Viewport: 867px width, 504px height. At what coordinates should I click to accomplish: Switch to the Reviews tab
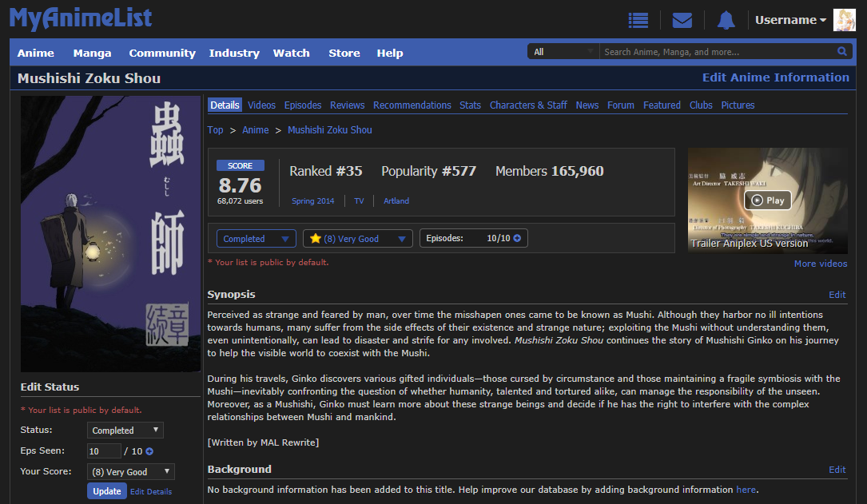click(x=348, y=105)
